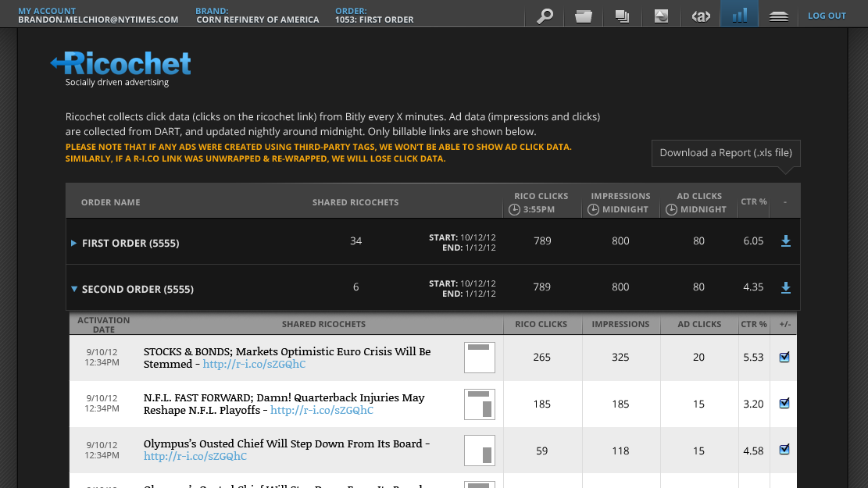
Task: Sort by Activation Date column header
Action: click(103, 325)
